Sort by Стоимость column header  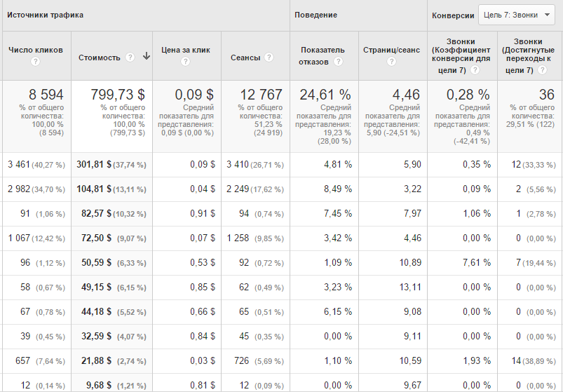(99, 58)
